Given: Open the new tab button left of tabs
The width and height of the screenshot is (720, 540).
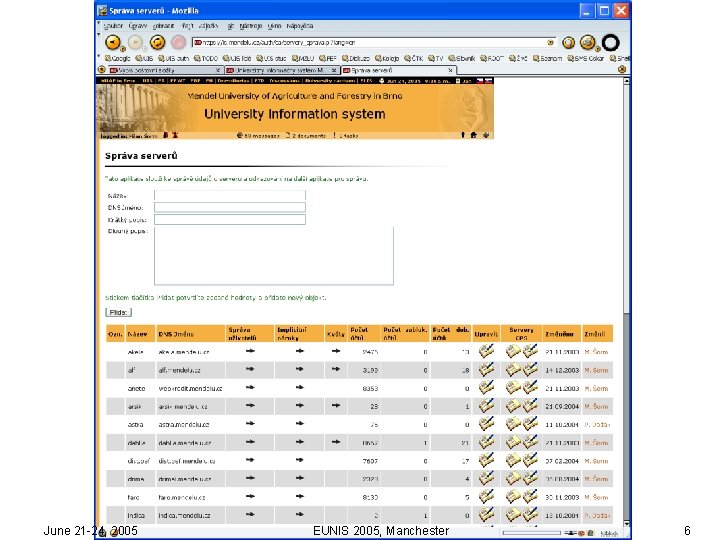Looking at the screenshot, I should pyautogui.click(x=102, y=70).
